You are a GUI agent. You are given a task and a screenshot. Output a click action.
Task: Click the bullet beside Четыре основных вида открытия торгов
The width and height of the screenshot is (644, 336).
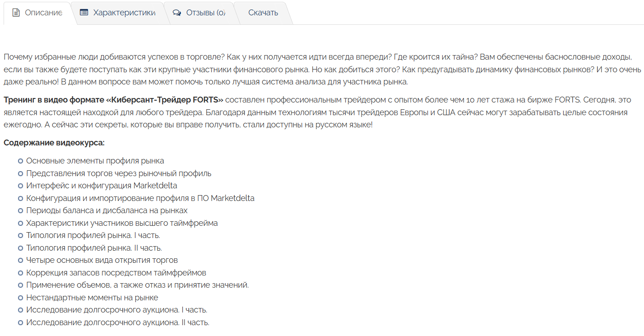click(20, 260)
